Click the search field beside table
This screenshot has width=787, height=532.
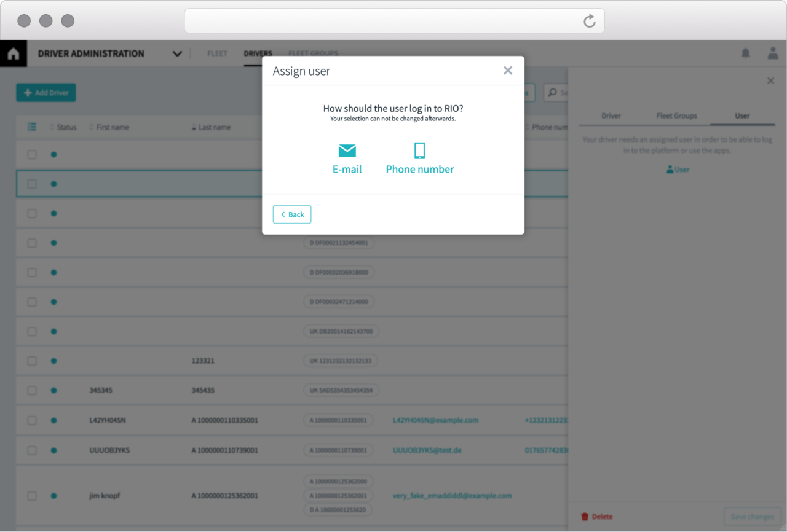pyautogui.click(x=556, y=93)
